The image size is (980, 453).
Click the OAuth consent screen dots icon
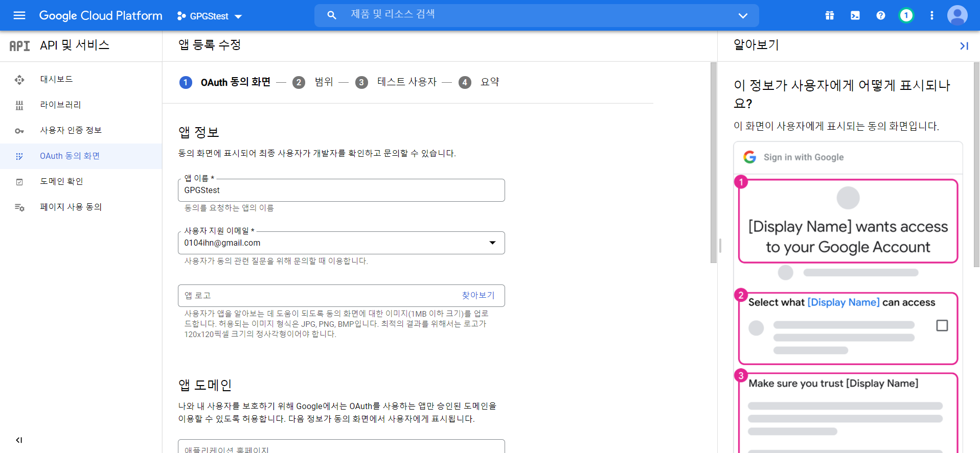19,156
